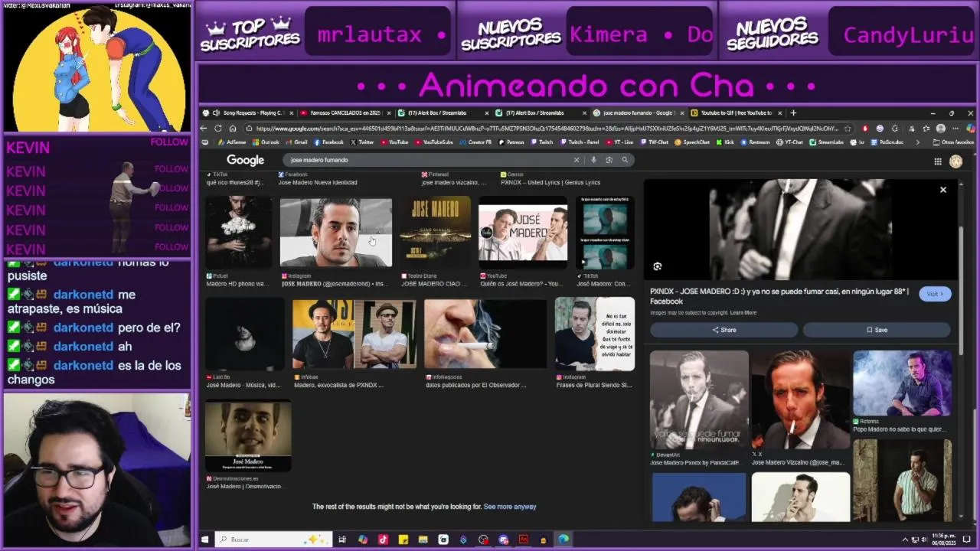Open Task View on the taskbar
Screen dimensions: 980x551
pyautogui.click(x=342, y=540)
